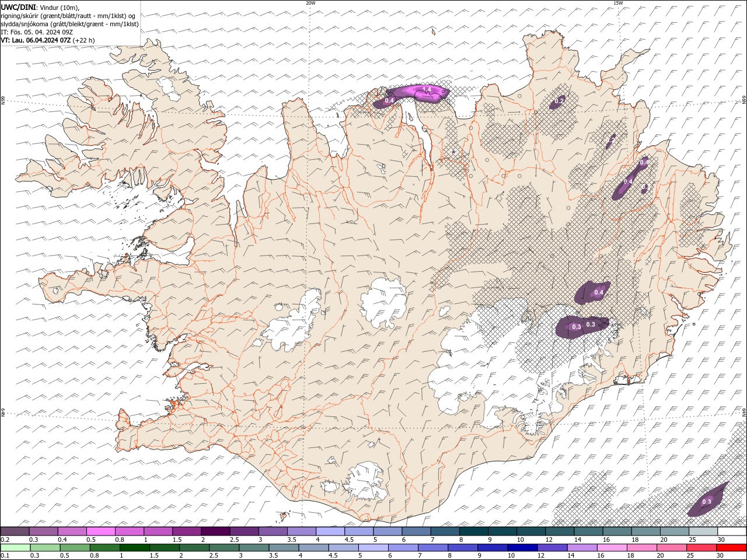Click the pale green 0.1 swatch on rain scale

pos(16,548)
